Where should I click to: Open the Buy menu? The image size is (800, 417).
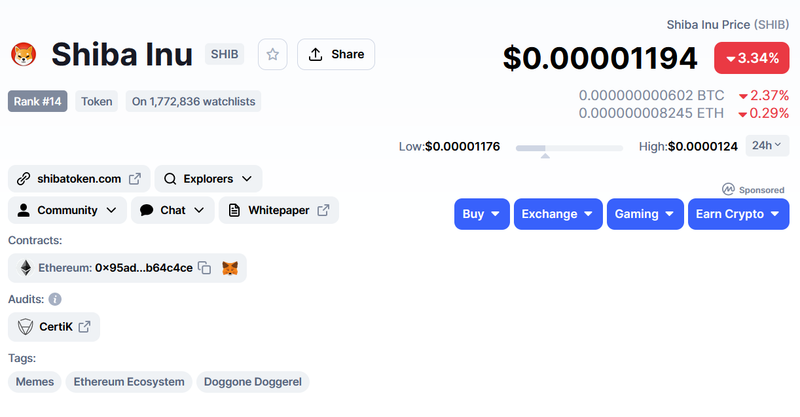click(482, 214)
